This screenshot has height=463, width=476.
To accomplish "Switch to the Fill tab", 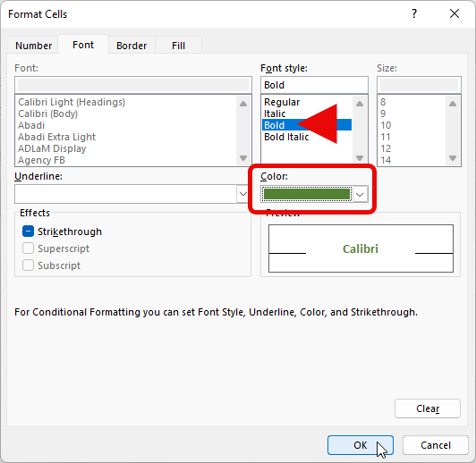I will [179, 46].
